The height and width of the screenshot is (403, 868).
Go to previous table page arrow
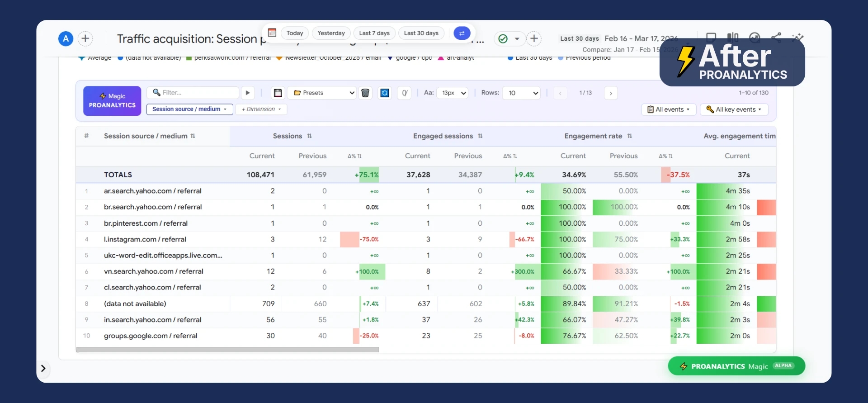560,93
